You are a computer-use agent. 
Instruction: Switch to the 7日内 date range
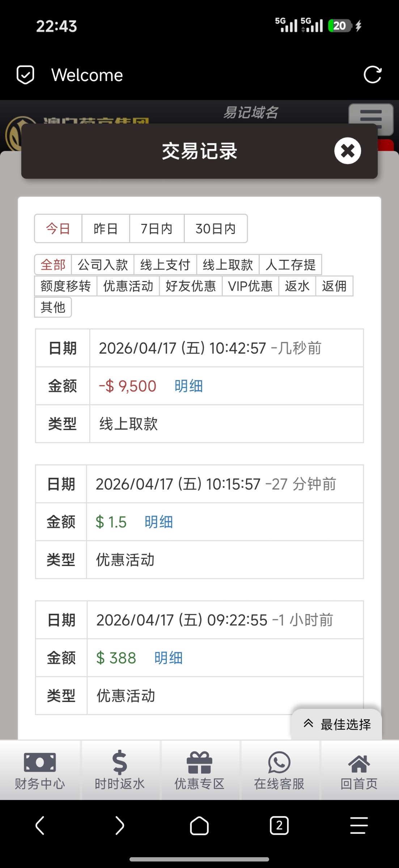click(157, 229)
